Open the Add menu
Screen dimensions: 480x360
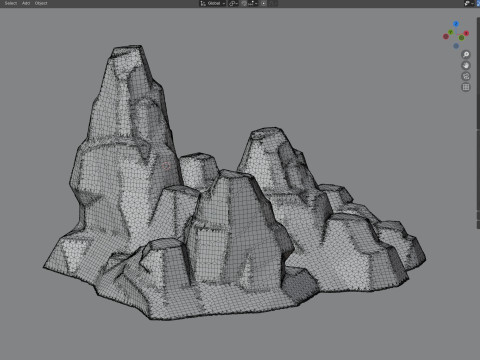pyautogui.click(x=26, y=3)
